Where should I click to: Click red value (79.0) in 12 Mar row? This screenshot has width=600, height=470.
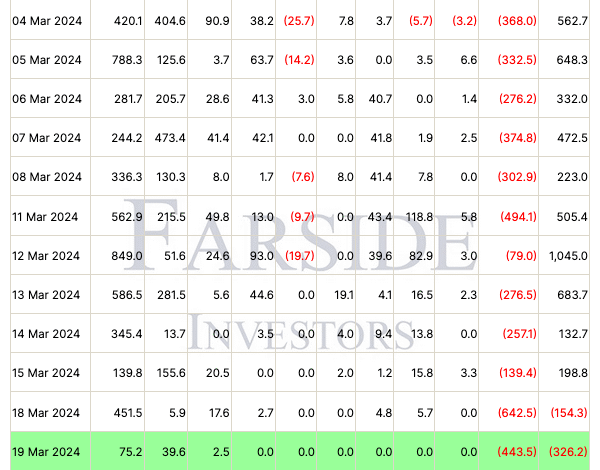[x=521, y=256]
